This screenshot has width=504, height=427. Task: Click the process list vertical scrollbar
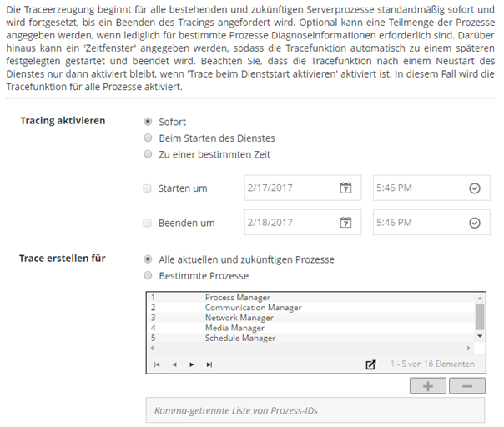[x=480, y=315]
